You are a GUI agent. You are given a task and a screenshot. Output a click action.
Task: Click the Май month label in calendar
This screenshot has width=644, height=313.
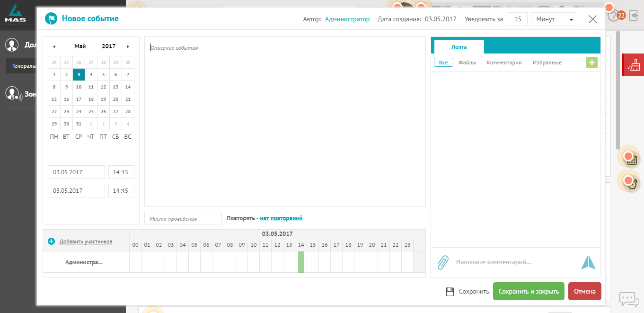click(x=80, y=46)
